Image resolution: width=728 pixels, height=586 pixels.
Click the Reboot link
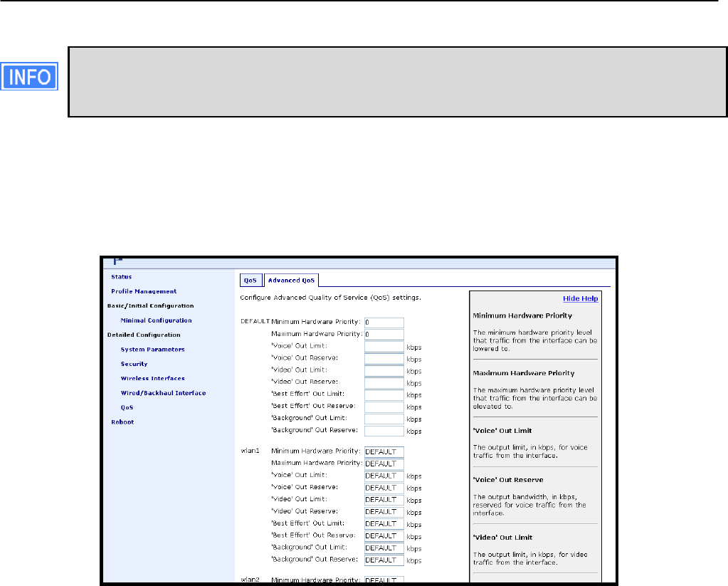coord(122,422)
